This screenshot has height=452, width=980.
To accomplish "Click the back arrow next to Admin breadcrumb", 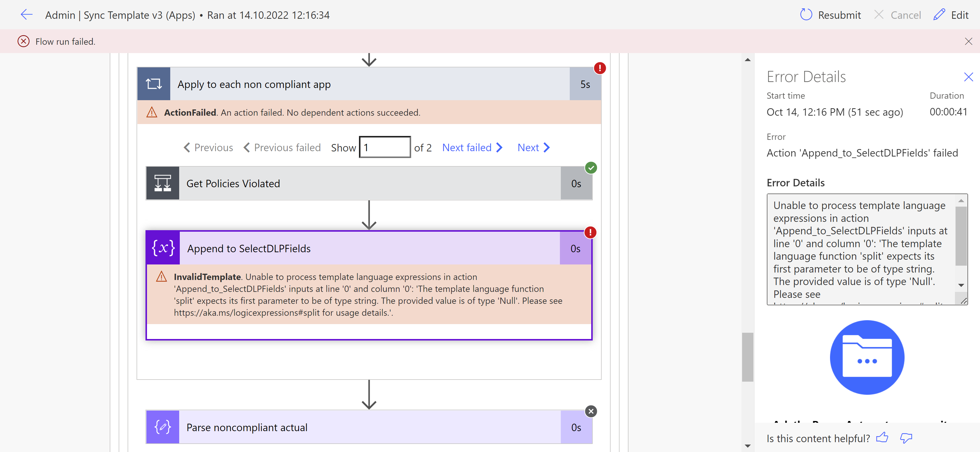I will [26, 14].
